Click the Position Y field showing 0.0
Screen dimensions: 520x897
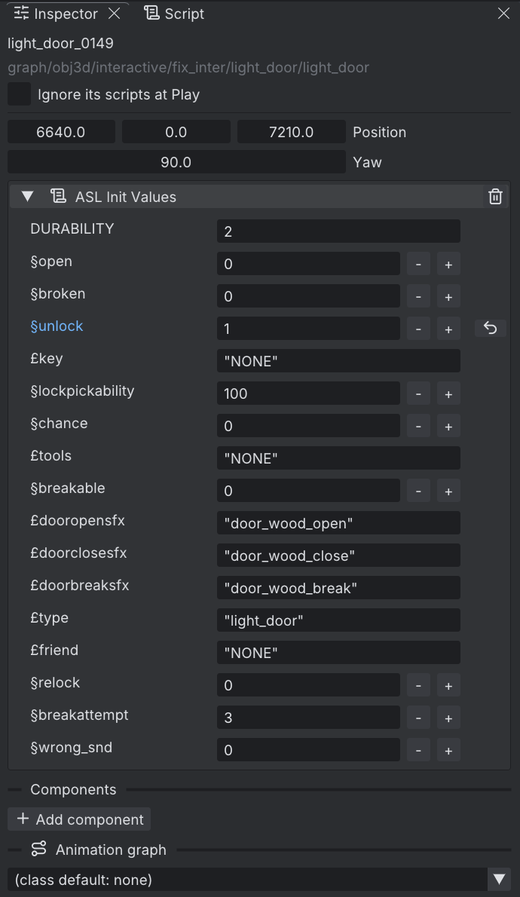[x=176, y=132]
